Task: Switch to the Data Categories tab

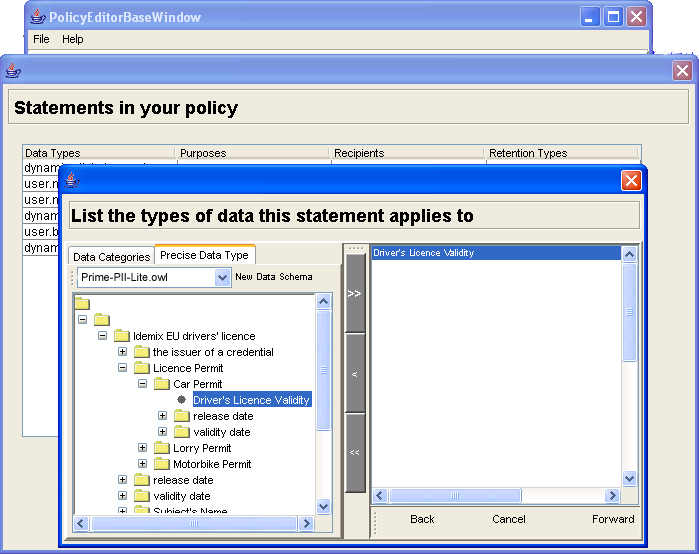Action: pos(111,257)
